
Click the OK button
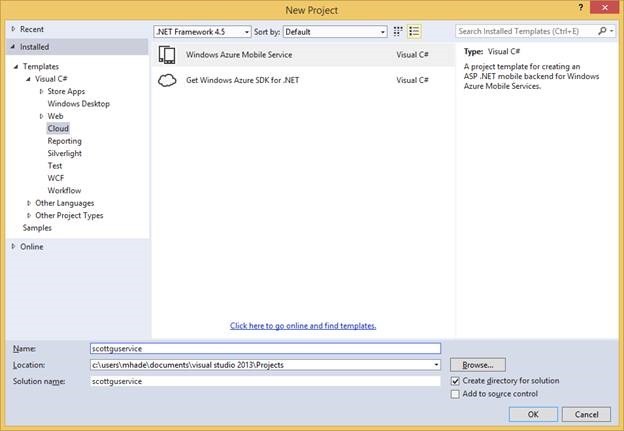click(x=533, y=414)
